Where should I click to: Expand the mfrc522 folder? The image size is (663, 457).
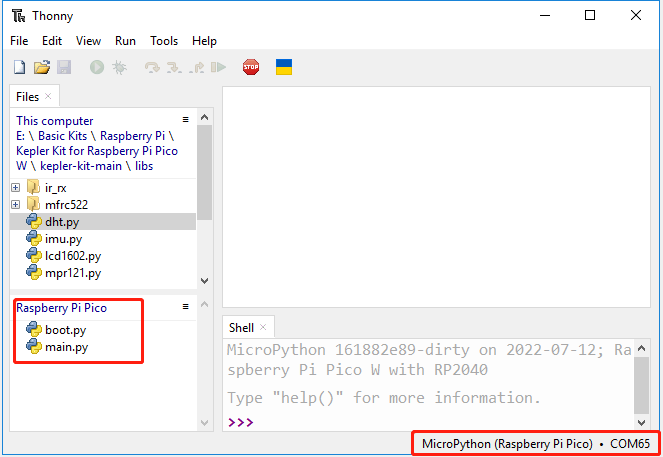16,205
